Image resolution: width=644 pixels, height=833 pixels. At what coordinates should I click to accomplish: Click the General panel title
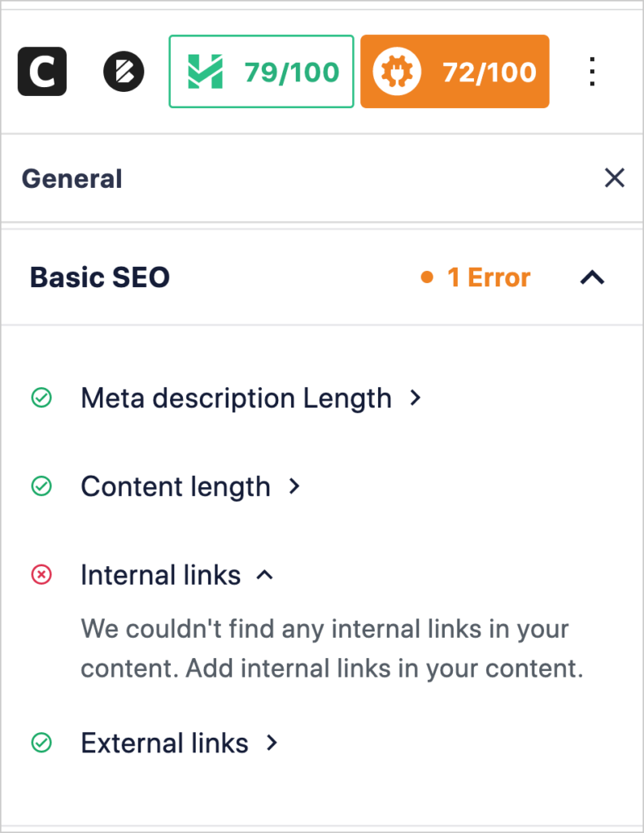pyautogui.click(x=72, y=178)
